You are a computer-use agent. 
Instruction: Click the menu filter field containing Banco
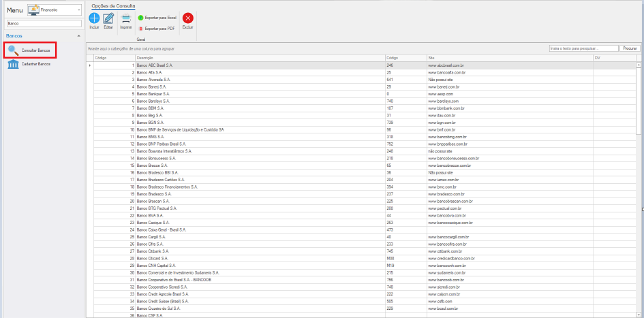[44, 24]
